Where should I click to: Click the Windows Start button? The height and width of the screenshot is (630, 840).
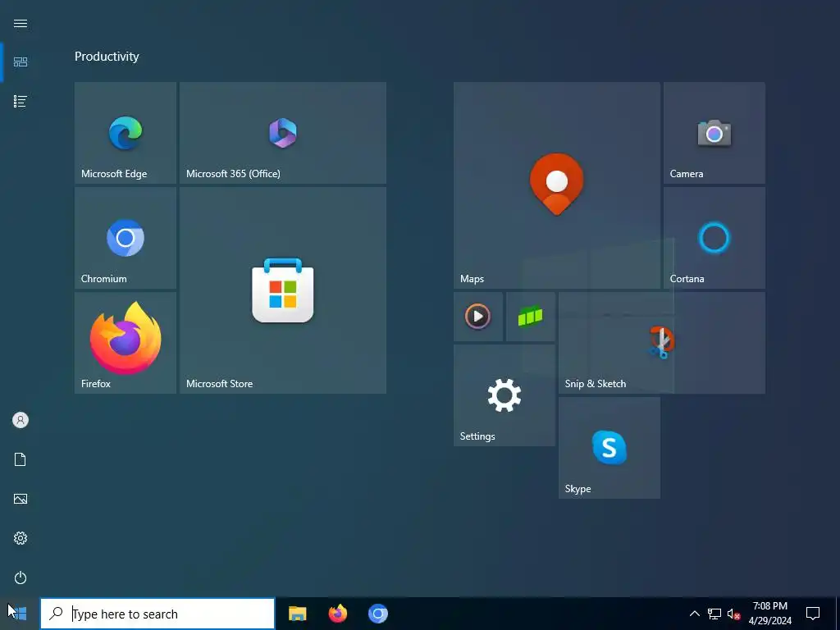(19, 614)
